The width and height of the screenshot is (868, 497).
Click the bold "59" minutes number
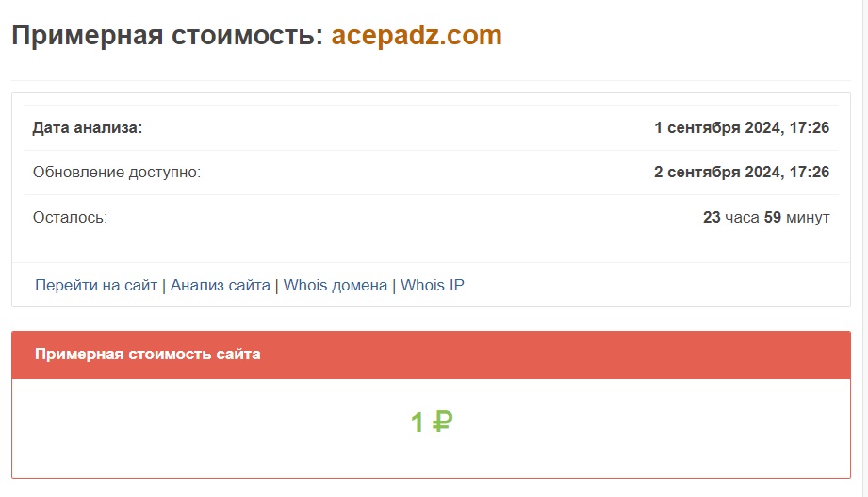click(x=773, y=217)
